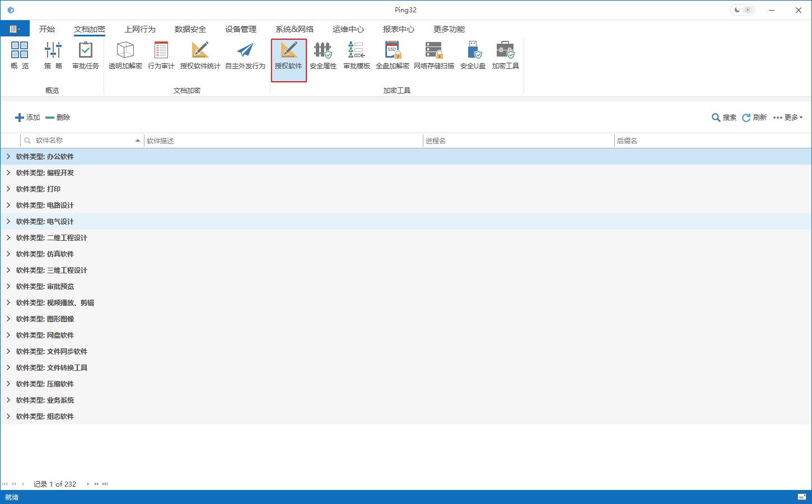
Task: Sort by 进程名 column header
Action: (519, 141)
